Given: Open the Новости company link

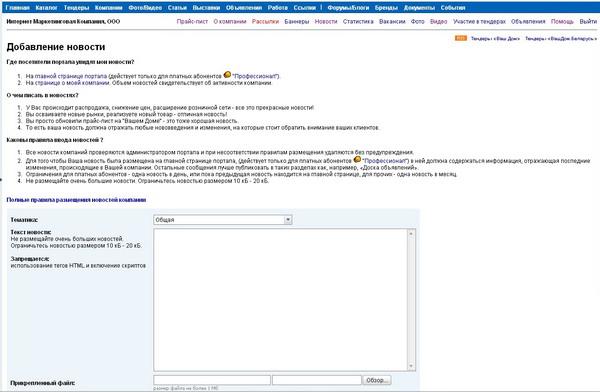Looking at the screenshot, I should pyautogui.click(x=326, y=21).
